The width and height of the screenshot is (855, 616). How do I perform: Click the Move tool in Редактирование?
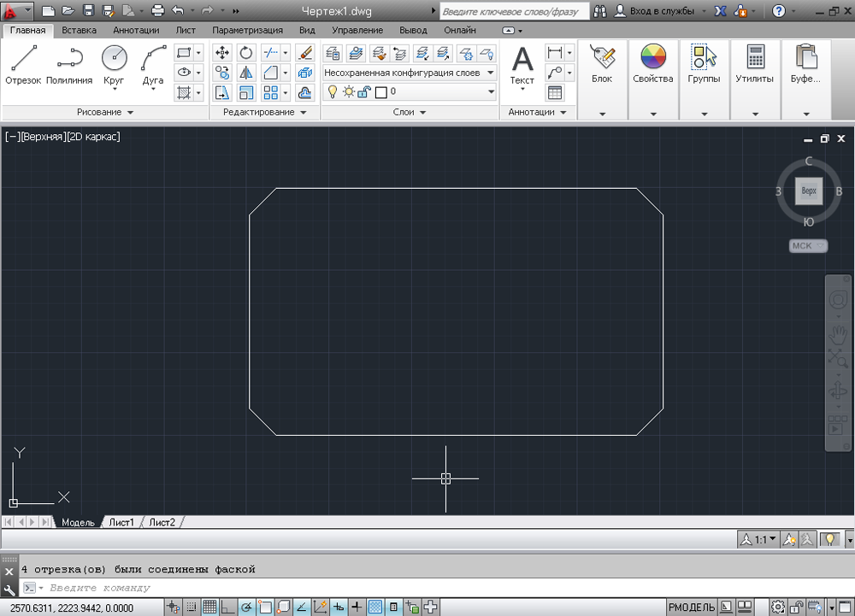click(222, 53)
